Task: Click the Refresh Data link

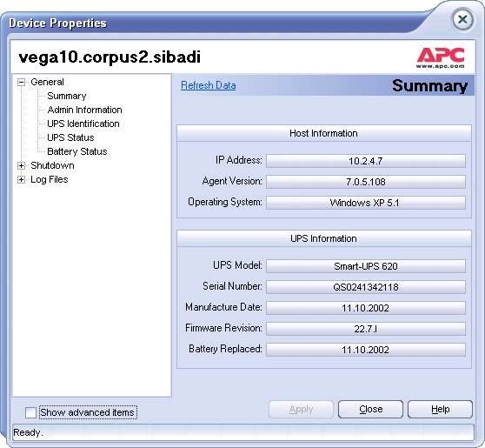Action: [x=208, y=85]
